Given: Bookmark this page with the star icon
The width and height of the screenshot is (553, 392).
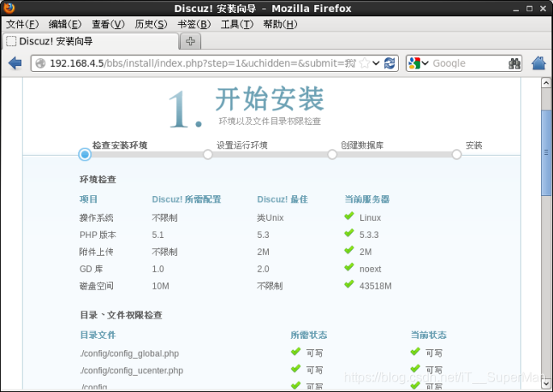Looking at the screenshot, I should [365, 64].
